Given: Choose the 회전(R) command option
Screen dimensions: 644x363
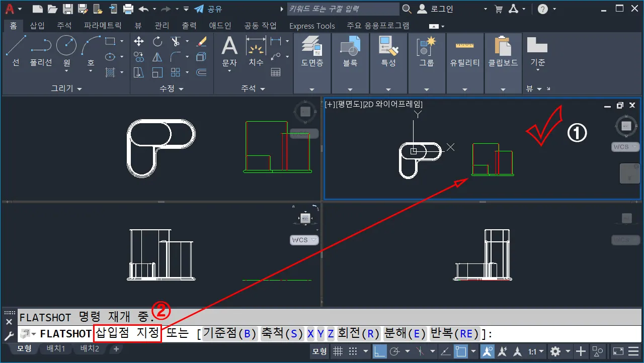Looking at the screenshot, I should pyautogui.click(x=359, y=334).
